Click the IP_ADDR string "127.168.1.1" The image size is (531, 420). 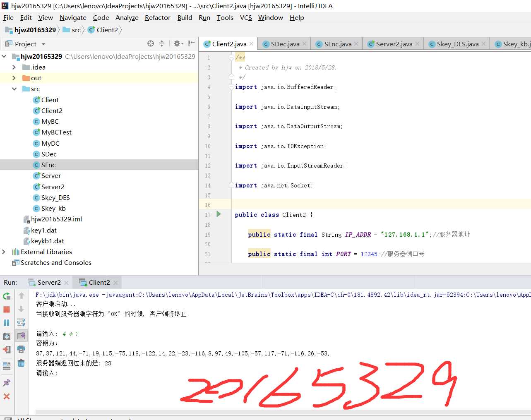click(405, 235)
